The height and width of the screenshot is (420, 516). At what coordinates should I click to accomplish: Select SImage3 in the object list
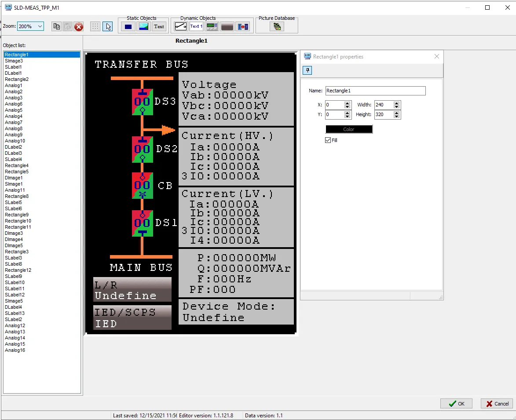pyautogui.click(x=42, y=61)
